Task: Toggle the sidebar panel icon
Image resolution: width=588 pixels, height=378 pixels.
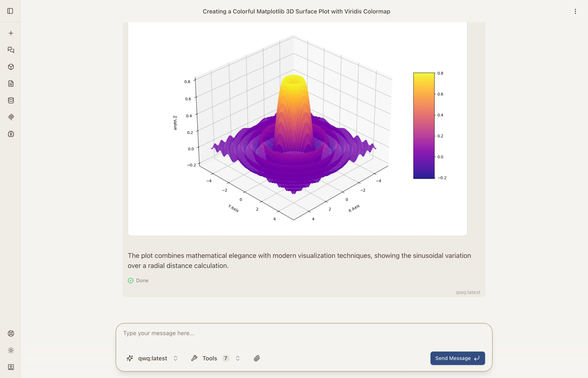Action: pyautogui.click(x=10, y=11)
